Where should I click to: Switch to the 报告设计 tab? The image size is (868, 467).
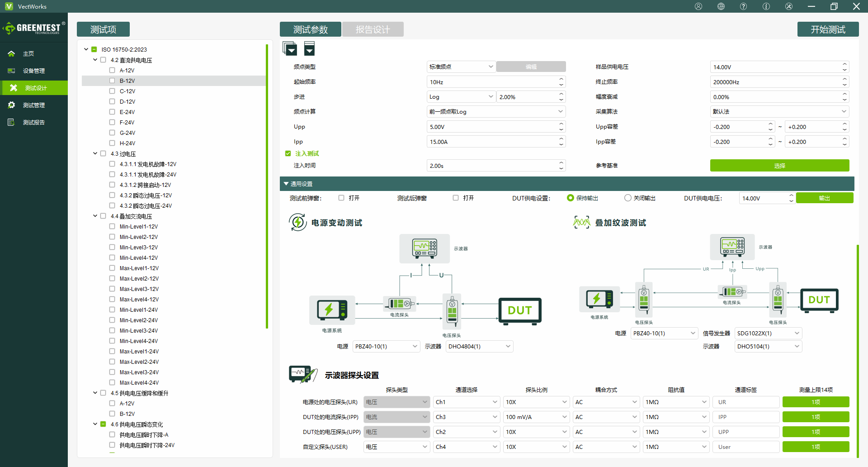tap(373, 29)
